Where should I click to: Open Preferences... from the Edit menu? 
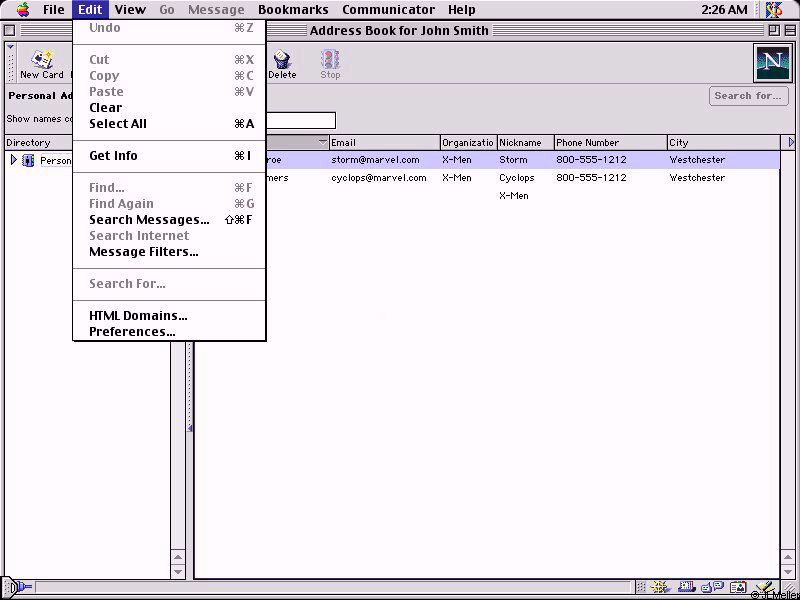coord(132,332)
